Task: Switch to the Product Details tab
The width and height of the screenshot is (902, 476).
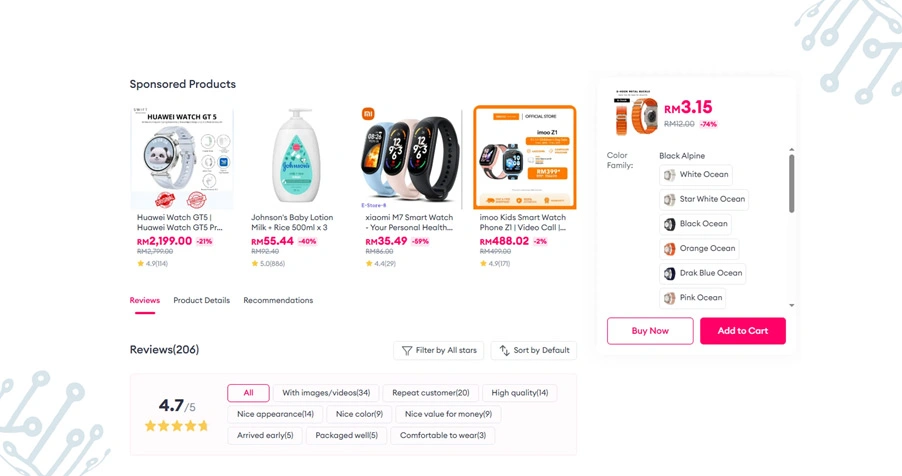Action: pos(201,300)
